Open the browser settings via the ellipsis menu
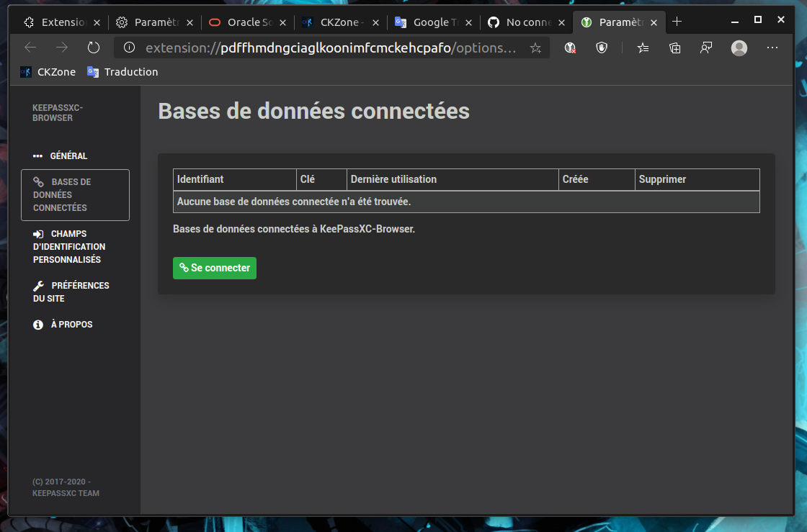Screen dimensions: 807x532 pyautogui.click(x=772, y=48)
